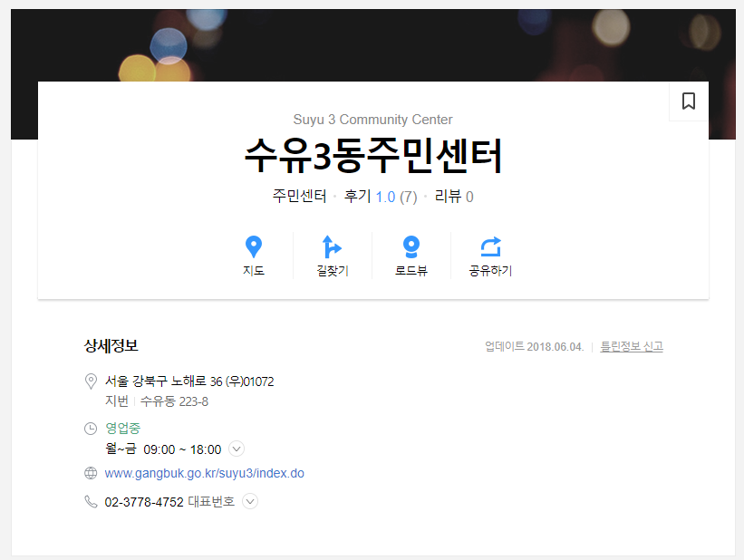The image size is (744, 560).
Task: Report wrong info via 틀린정보 신고
Action: (632, 346)
